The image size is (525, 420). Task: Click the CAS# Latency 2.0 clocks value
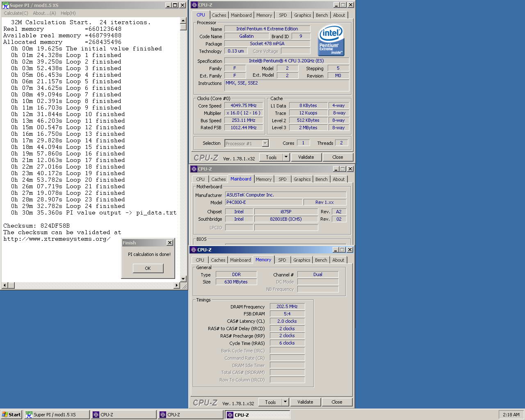287,321
